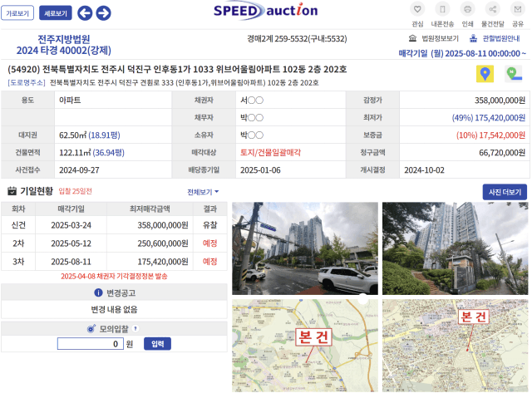
Task: Click the previous item left arrow
Action: 85,13
